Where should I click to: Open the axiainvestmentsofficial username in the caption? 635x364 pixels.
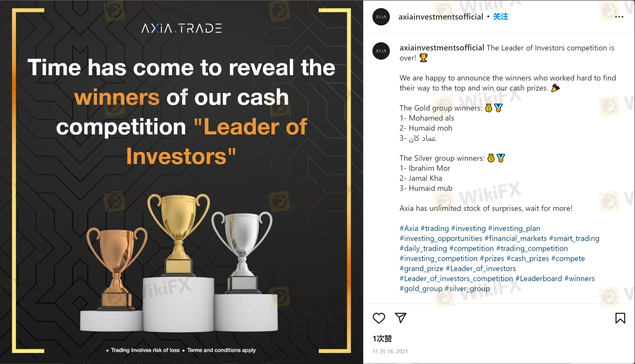(x=442, y=48)
